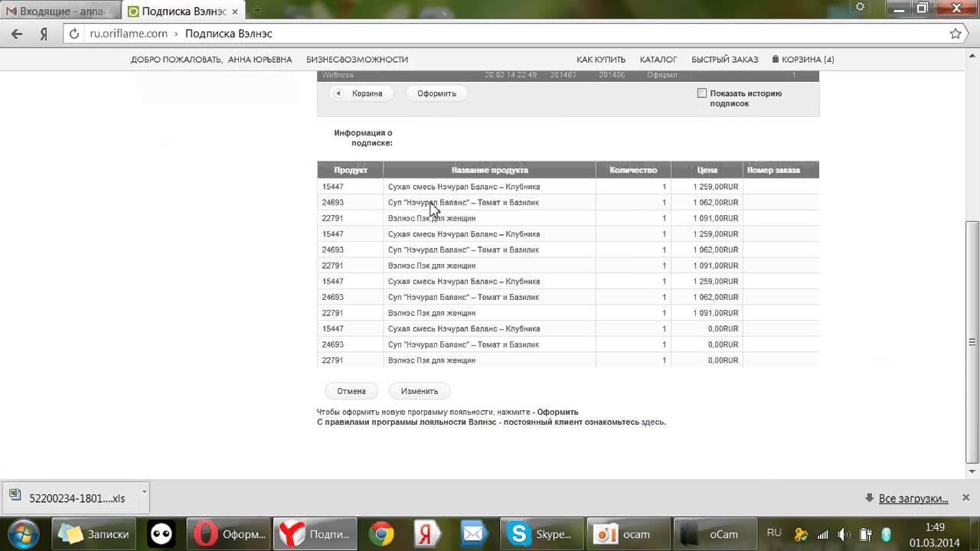Expand the xls download options arrow
Screen dimensions: 980x551
pyautogui.click(x=143, y=491)
